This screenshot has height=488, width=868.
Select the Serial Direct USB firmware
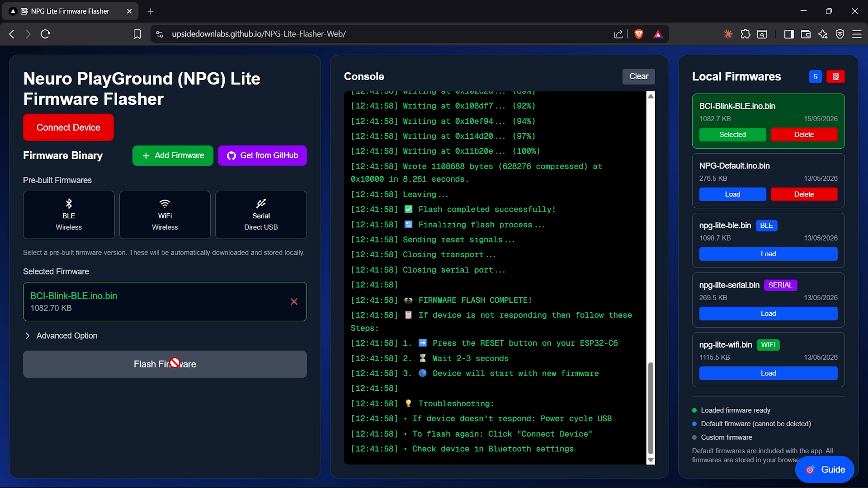click(x=261, y=215)
